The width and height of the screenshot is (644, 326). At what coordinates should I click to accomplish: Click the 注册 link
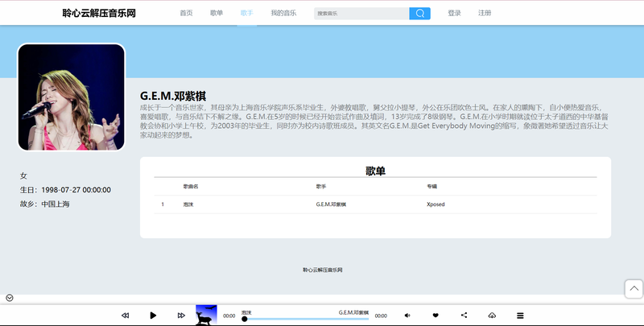point(485,13)
